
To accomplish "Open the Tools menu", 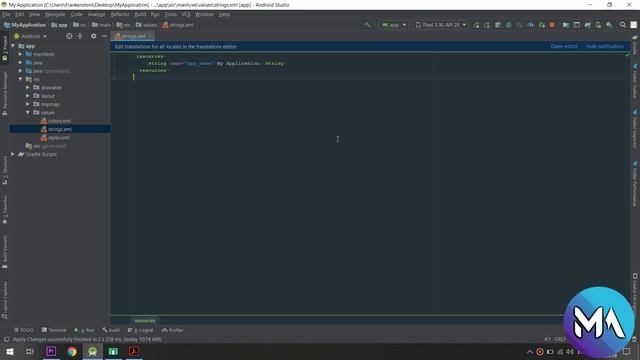I will (x=171, y=14).
